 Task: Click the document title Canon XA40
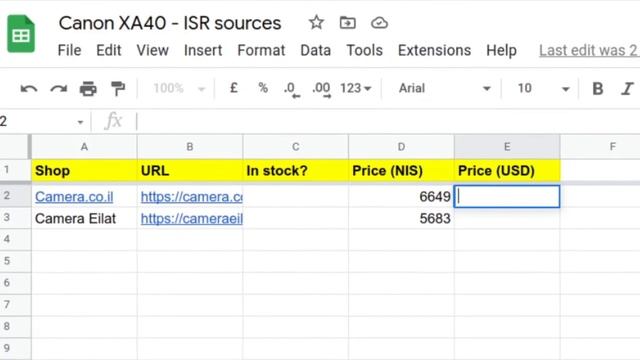tap(170, 23)
